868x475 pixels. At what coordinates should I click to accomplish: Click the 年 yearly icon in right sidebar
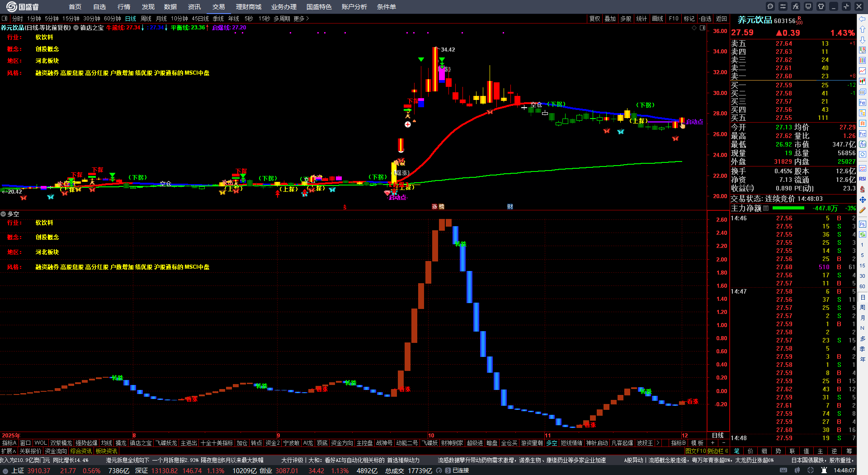pos(863,360)
